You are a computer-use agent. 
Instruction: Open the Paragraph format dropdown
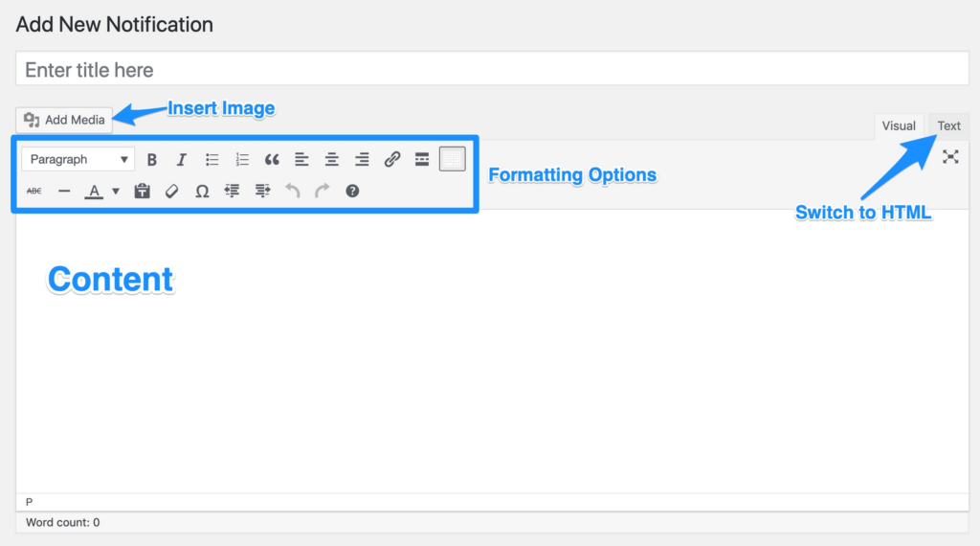click(78, 160)
